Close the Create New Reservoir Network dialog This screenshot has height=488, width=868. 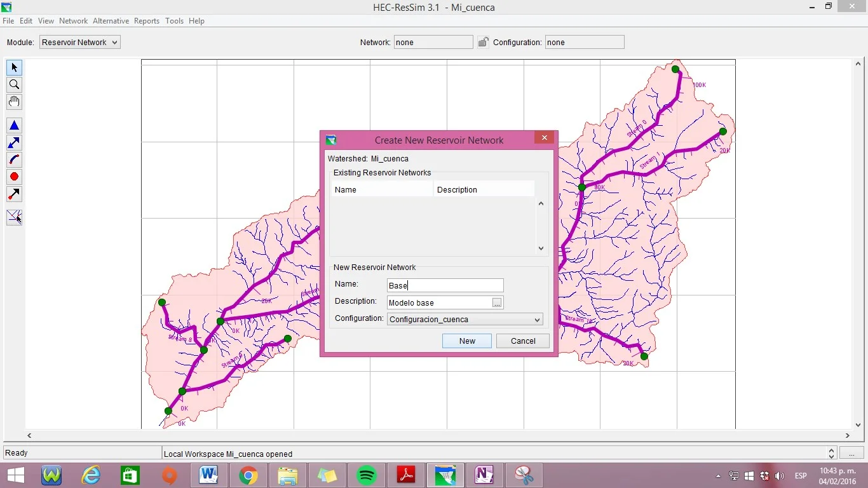tap(544, 138)
